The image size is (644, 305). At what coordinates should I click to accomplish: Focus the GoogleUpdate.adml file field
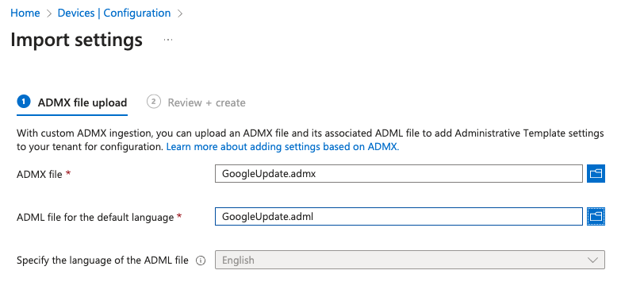point(398,216)
